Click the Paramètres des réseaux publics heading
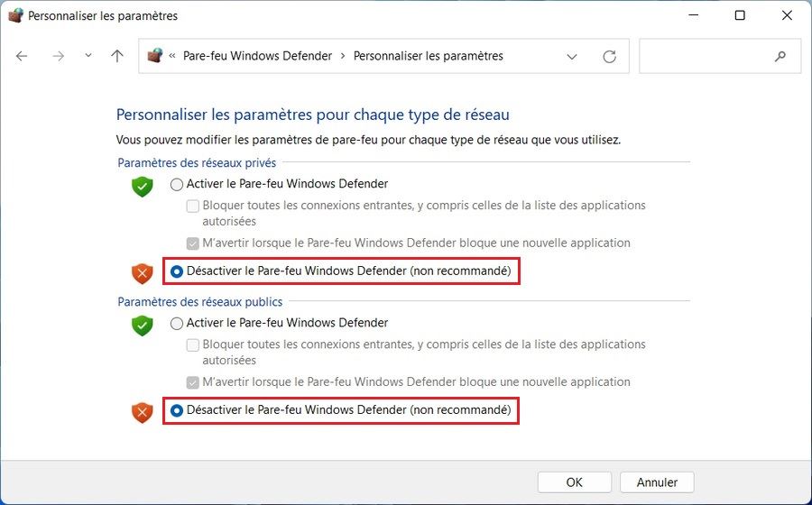This screenshot has height=505, width=812. click(x=200, y=302)
